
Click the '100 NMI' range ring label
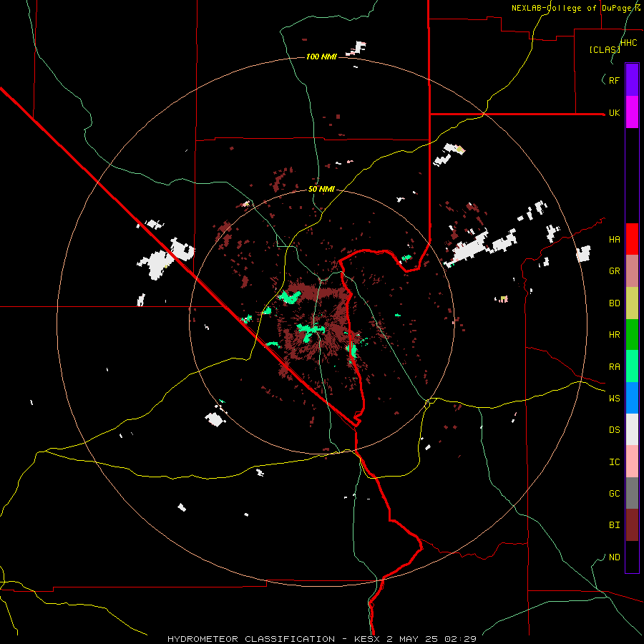pyautogui.click(x=321, y=57)
